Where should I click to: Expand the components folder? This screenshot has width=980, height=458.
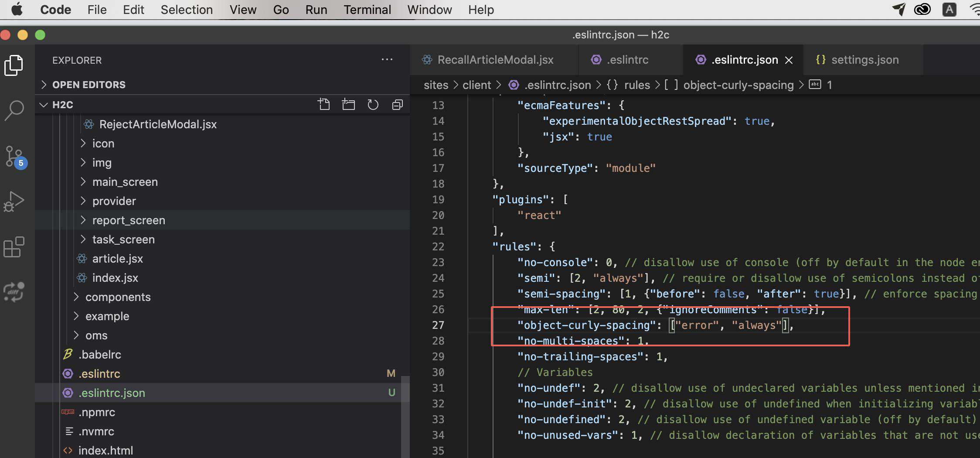point(118,297)
